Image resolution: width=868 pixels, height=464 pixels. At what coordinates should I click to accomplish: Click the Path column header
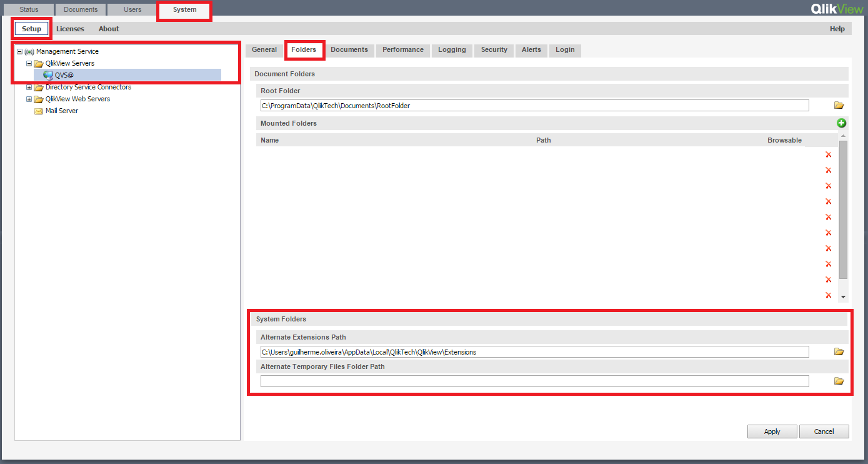(544, 140)
